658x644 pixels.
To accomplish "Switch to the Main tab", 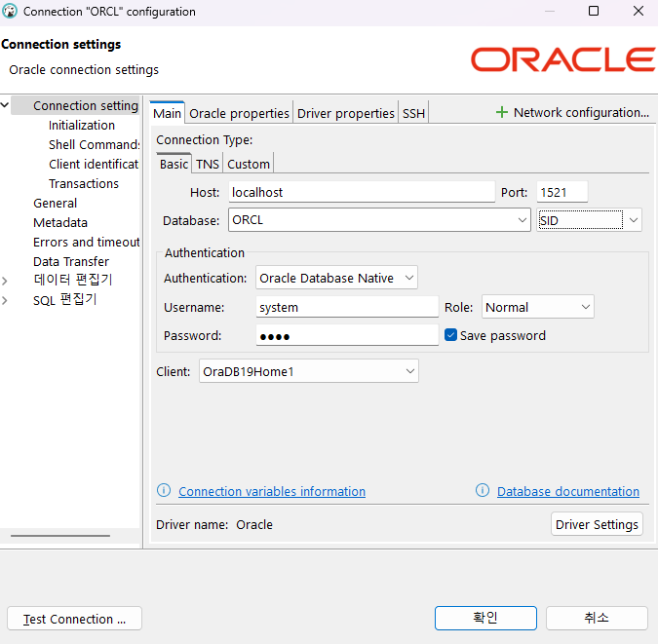I will click(x=167, y=113).
